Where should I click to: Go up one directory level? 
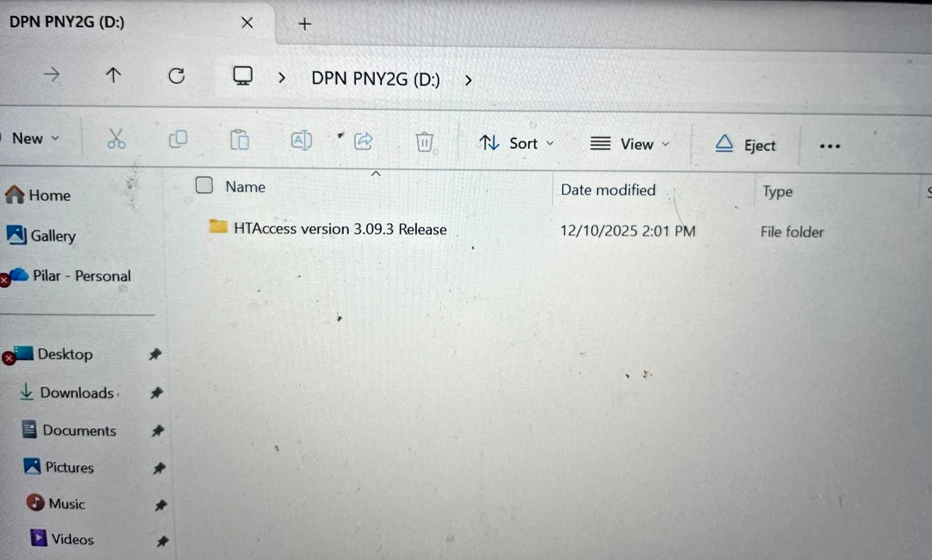[114, 75]
